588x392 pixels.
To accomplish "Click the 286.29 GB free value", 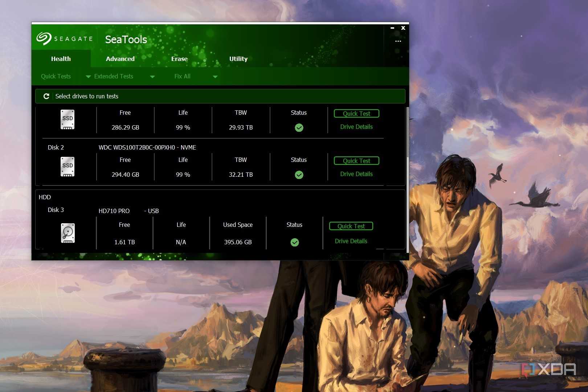I will pyautogui.click(x=126, y=127).
